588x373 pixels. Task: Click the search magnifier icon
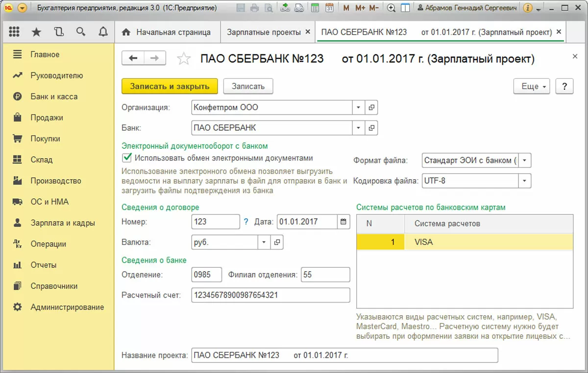[x=81, y=32]
